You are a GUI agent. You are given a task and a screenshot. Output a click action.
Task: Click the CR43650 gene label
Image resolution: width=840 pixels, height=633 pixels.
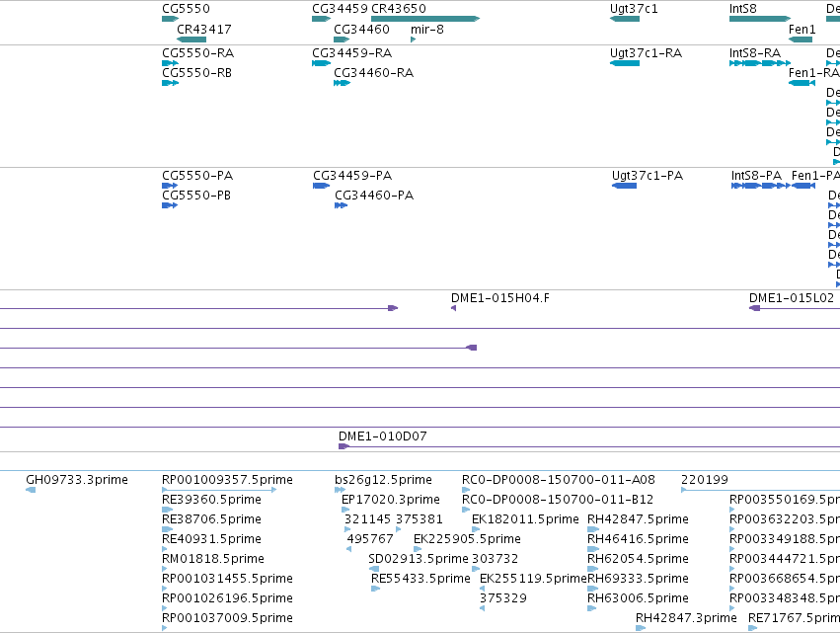pyautogui.click(x=399, y=9)
